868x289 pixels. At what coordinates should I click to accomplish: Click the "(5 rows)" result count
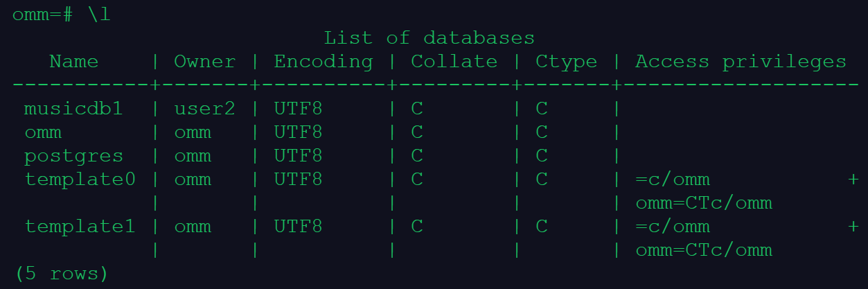[x=61, y=274]
